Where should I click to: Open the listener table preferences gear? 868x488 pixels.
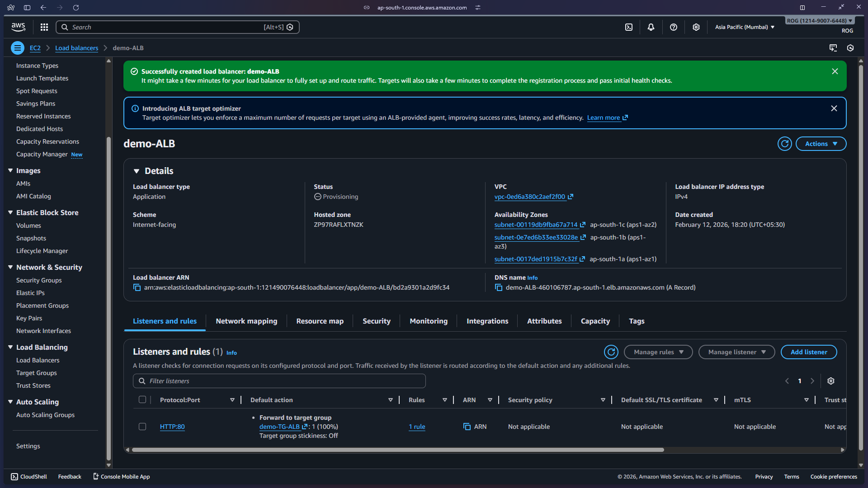point(831,381)
